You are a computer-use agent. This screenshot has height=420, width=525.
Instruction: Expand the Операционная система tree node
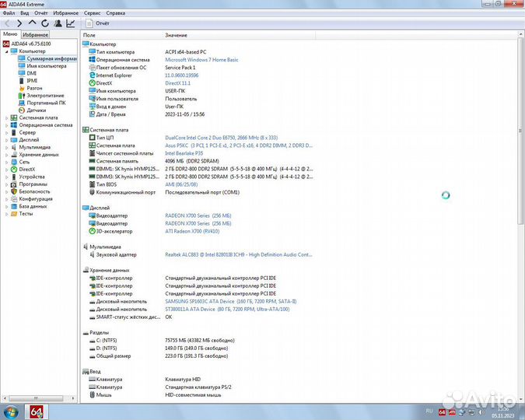click(x=6, y=125)
